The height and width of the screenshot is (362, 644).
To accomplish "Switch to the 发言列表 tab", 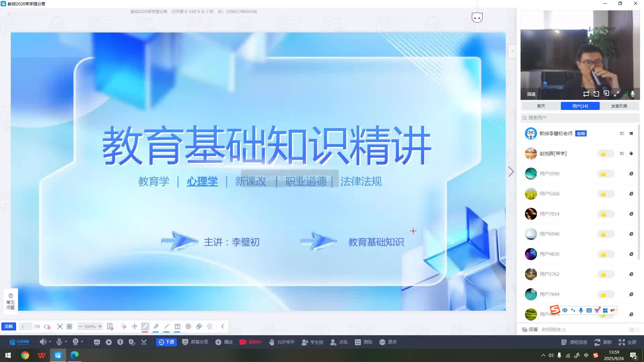I will point(619,106).
